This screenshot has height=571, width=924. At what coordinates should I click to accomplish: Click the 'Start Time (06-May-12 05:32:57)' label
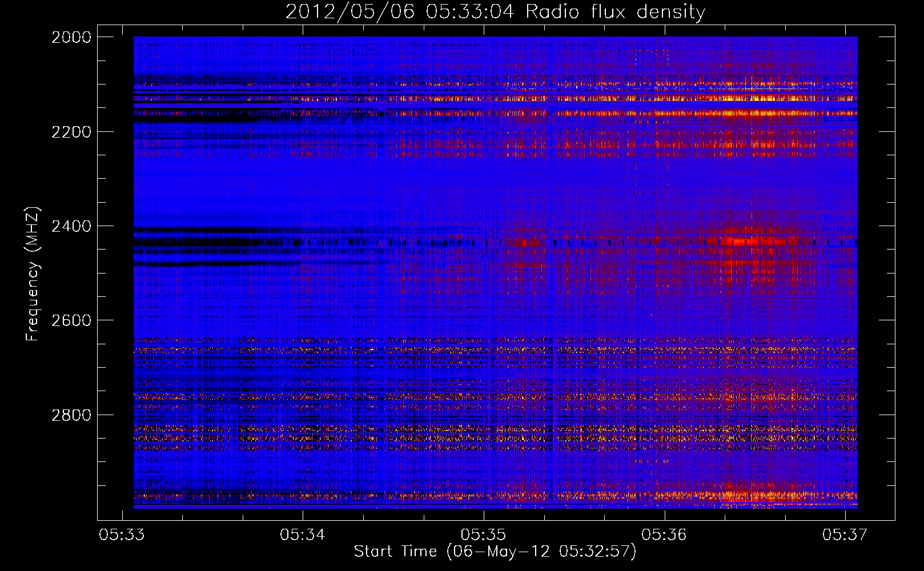click(495, 552)
